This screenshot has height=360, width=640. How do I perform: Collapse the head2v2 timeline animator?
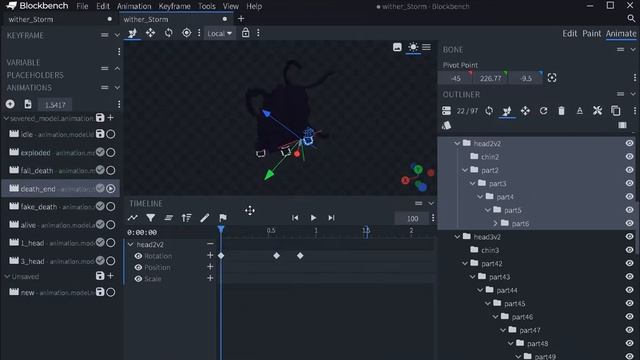click(131, 244)
